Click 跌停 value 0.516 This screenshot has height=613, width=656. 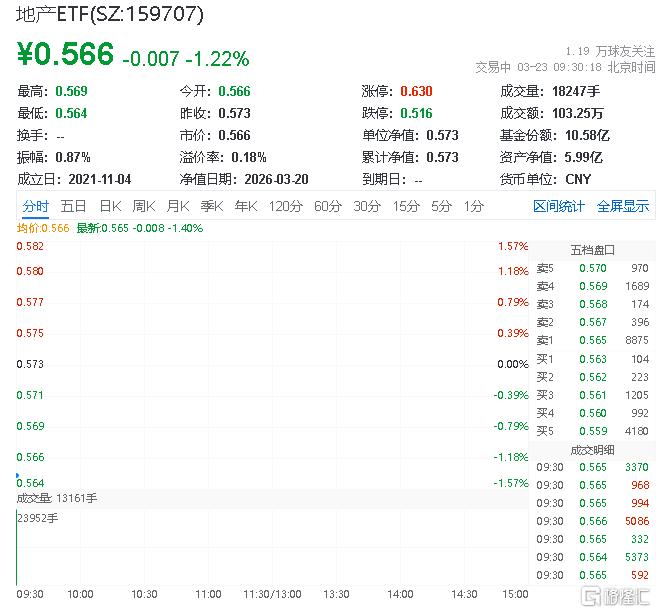coord(416,113)
